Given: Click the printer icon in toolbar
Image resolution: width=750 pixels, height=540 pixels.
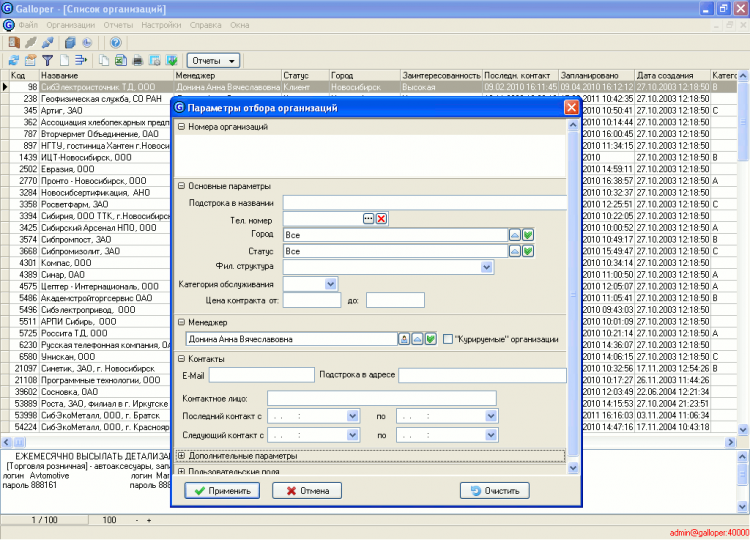Looking at the screenshot, I should point(138,61).
